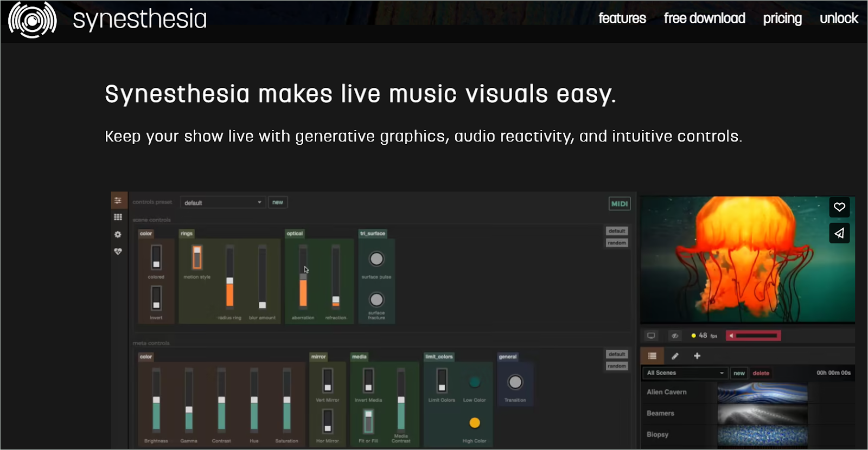Click the monitor output icon below preview
This screenshot has width=868, height=450.
tap(651, 336)
